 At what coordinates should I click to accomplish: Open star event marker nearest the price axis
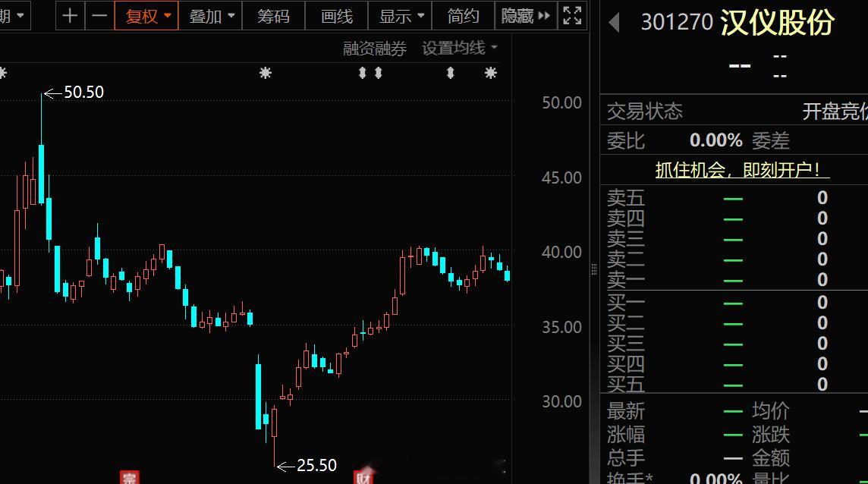click(x=490, y=73)
